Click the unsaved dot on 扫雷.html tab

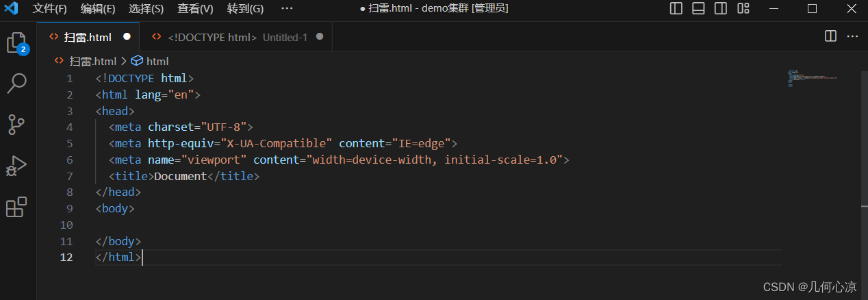[x=127, y=37]
